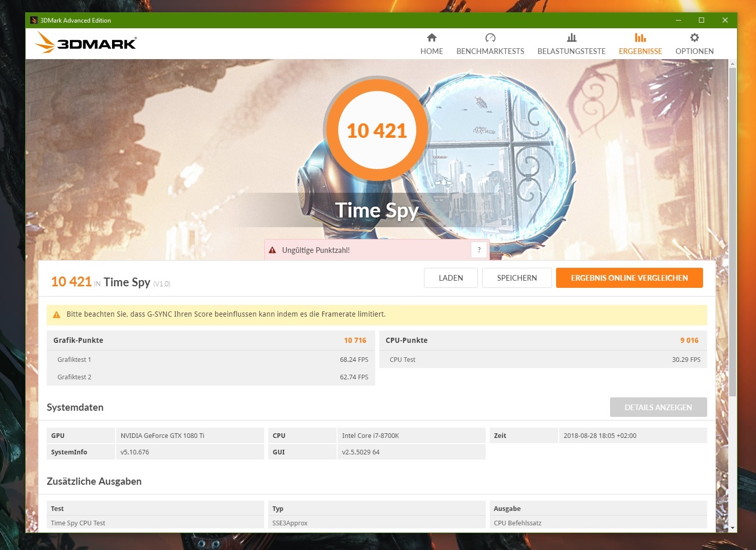Click the gear icon above Optionen
Screen dimensions: 756x550
(x=694, y=38)
